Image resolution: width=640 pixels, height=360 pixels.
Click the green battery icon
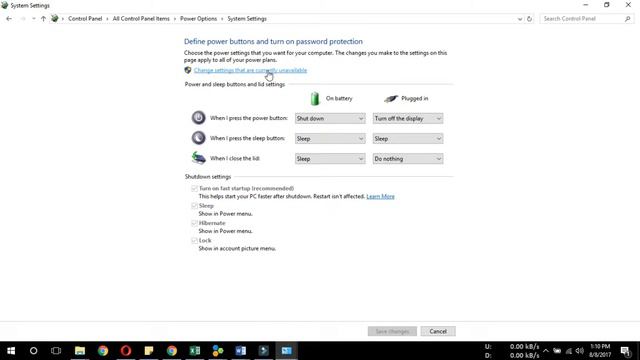click(x=315, y=98)
